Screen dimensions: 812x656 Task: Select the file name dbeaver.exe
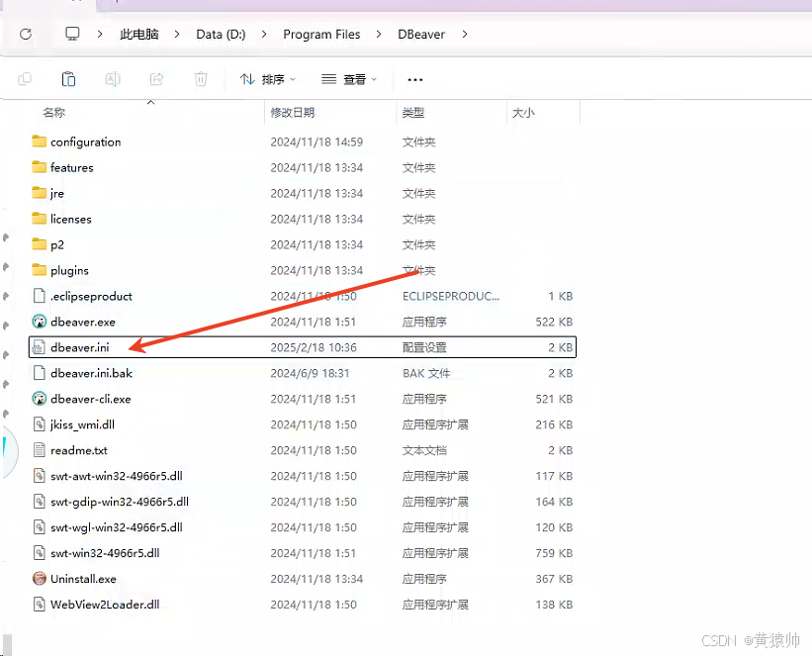[83, 322]
